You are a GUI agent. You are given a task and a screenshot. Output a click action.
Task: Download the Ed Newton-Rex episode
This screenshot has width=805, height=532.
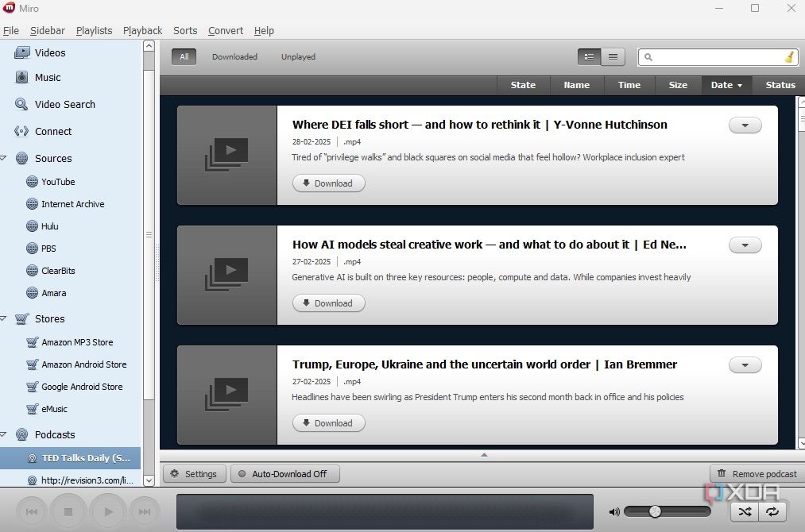[328, 303]
